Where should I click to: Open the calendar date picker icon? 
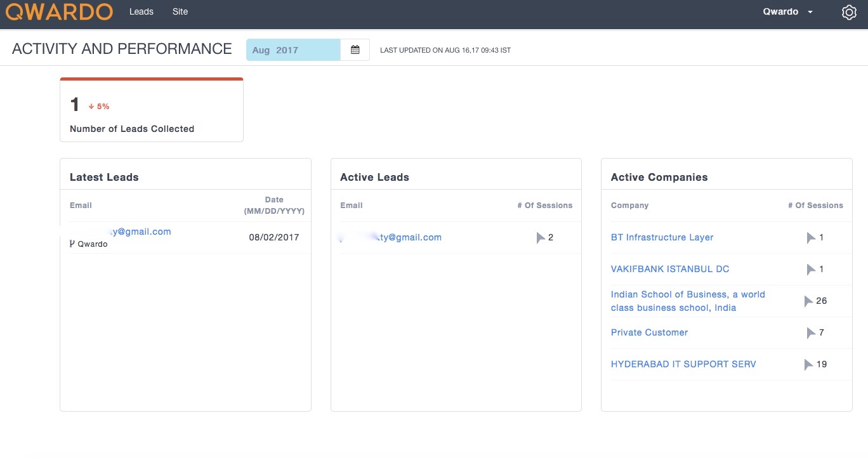355,50
